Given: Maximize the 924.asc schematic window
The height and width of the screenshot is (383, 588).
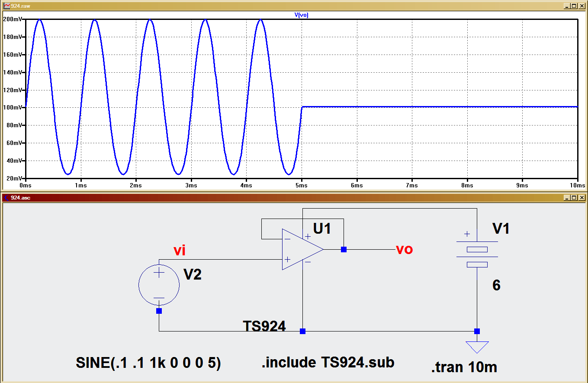Looking at the screenshot, I should tap(574, 198).
